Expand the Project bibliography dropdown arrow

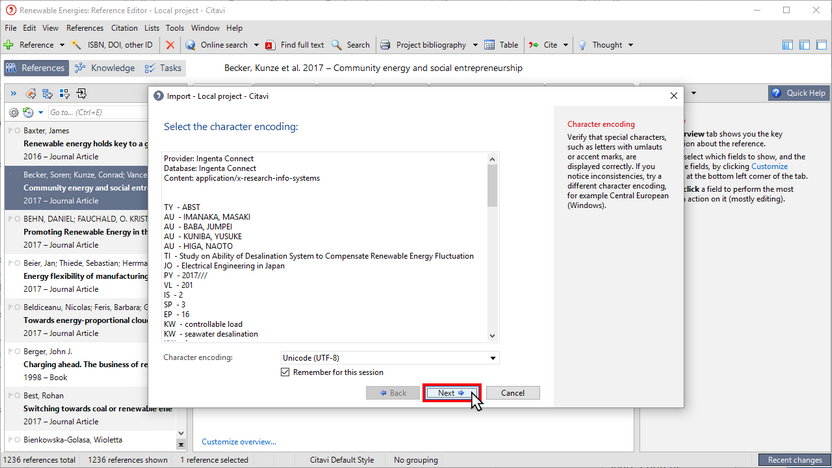(475, 45)
